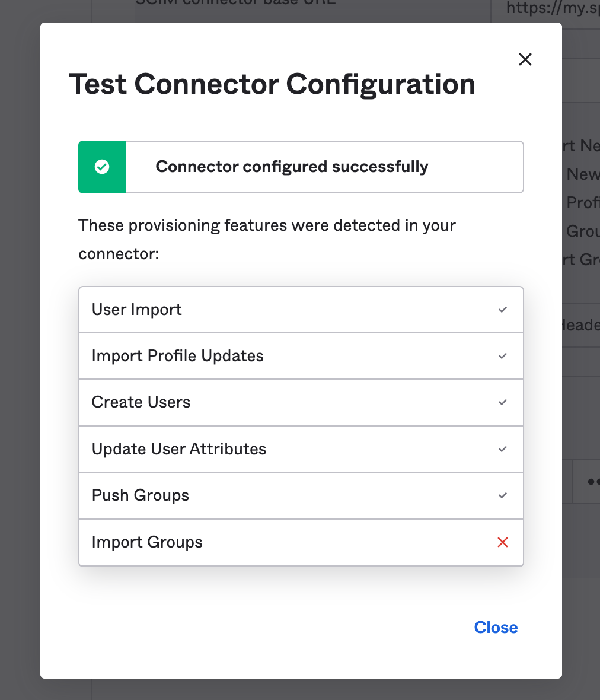The image size is (600, 700).
Task: Select the Import Groups row
Action: [x=301, y=542]
